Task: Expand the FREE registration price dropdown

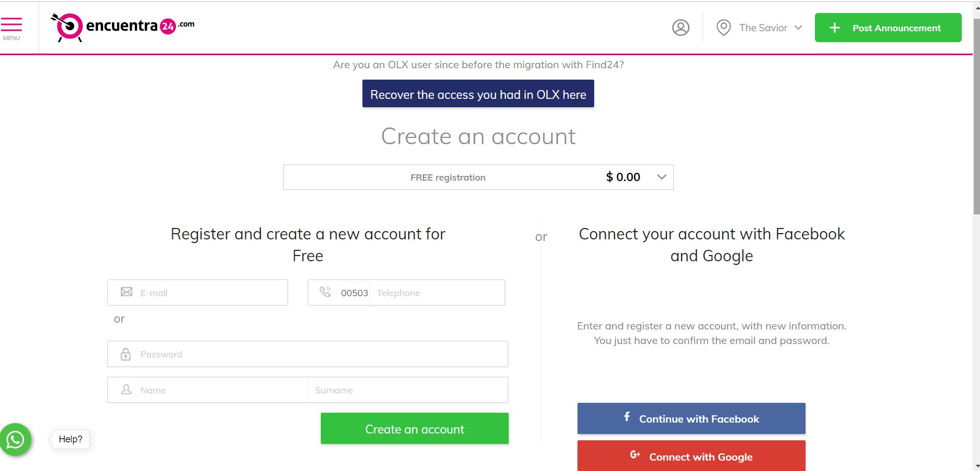Action: pyautogui.click(x=661, y=177)
